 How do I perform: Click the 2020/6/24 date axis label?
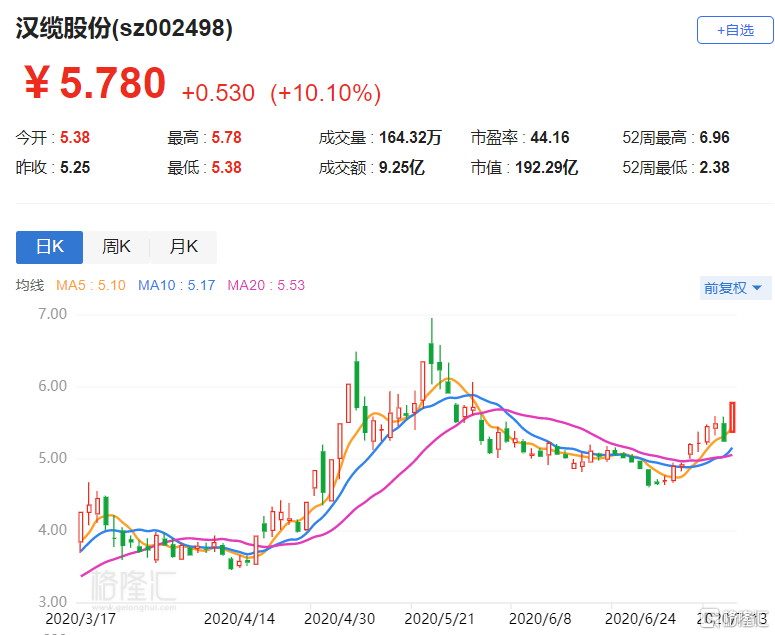[x=641, y=619]
